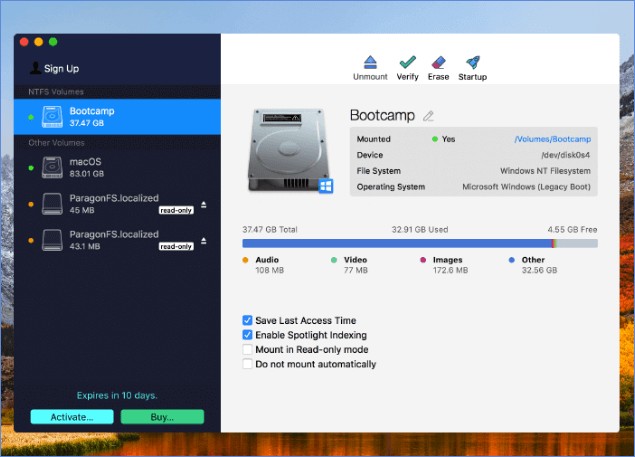Click 'Microsoft Windows (Legacy Boot)' value
Viewport: 635px width, 457px height.
coord(526,187)
